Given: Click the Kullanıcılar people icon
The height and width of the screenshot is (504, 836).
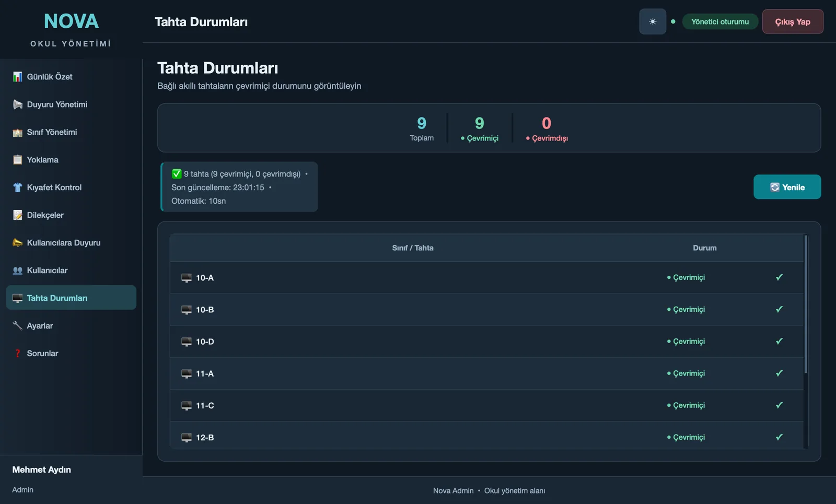Looking at the screenshot, I should (x=18, y=271).
